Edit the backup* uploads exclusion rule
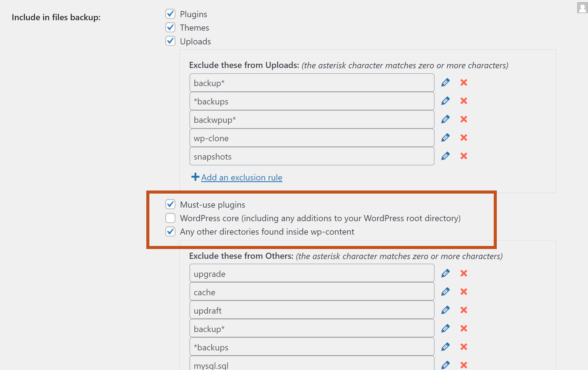588x370 pixels. pos(445,82)
